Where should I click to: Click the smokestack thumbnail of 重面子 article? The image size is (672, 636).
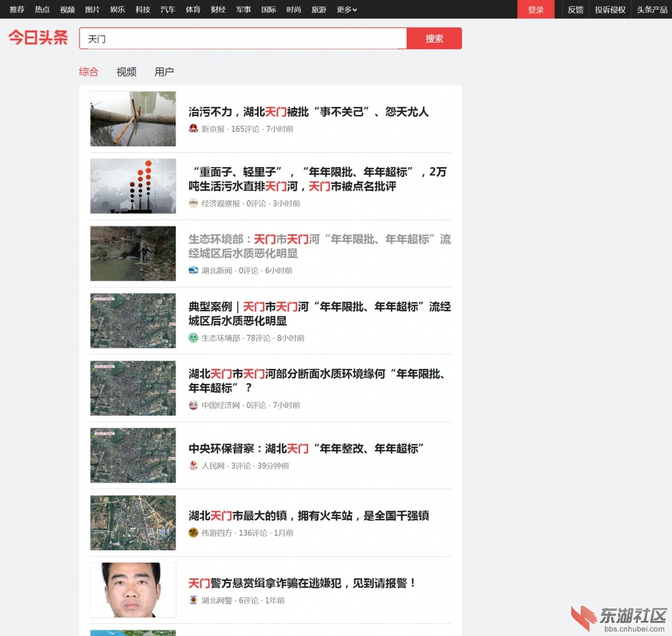pyautogui.click(x=133, y=186)
